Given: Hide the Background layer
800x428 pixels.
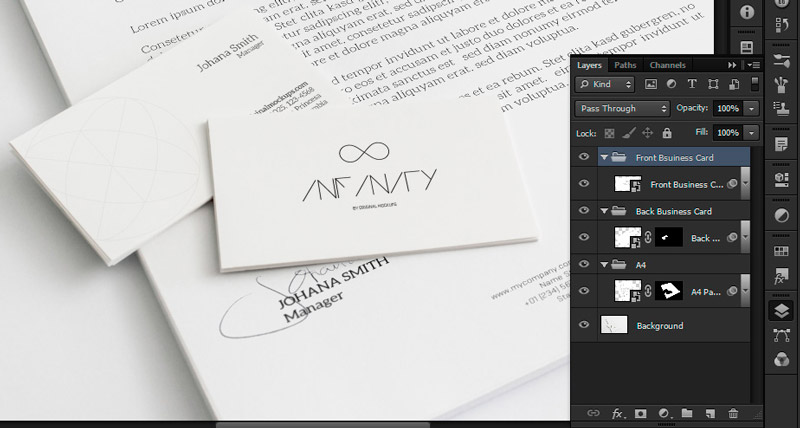Looking at the screenshot, I should (584, 324).
